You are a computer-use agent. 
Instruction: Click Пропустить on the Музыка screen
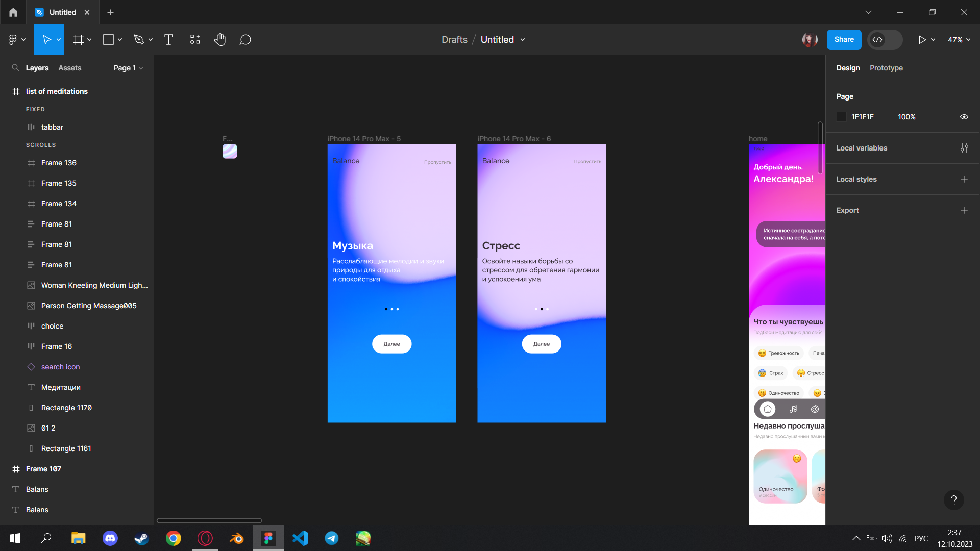coord(437,162)
